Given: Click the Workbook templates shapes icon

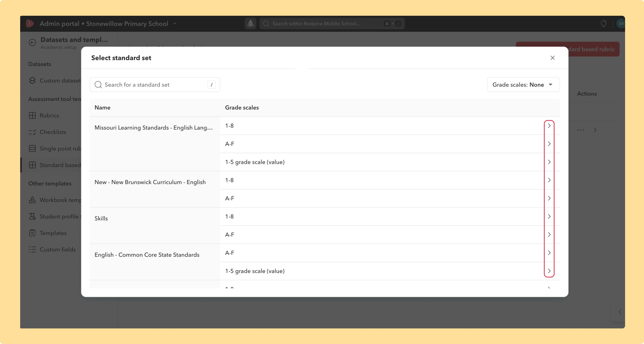Looking at the screenshot, I should click(32, 200).
